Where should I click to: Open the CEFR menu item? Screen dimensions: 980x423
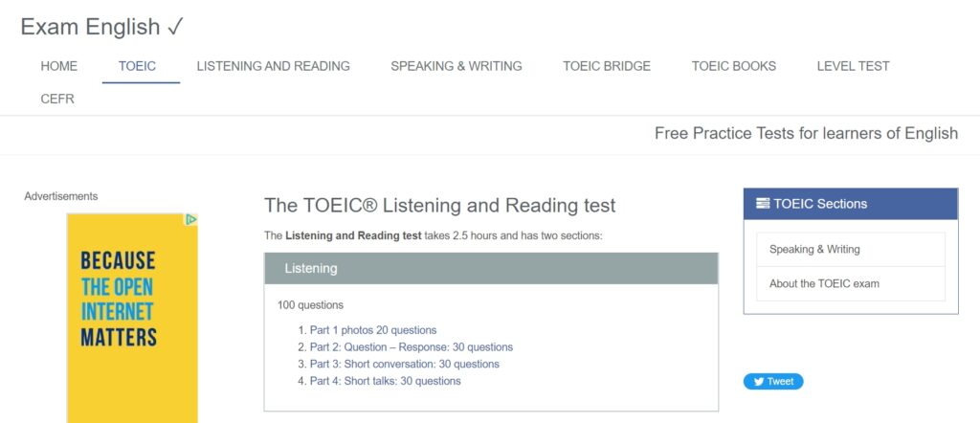[57, 99]
